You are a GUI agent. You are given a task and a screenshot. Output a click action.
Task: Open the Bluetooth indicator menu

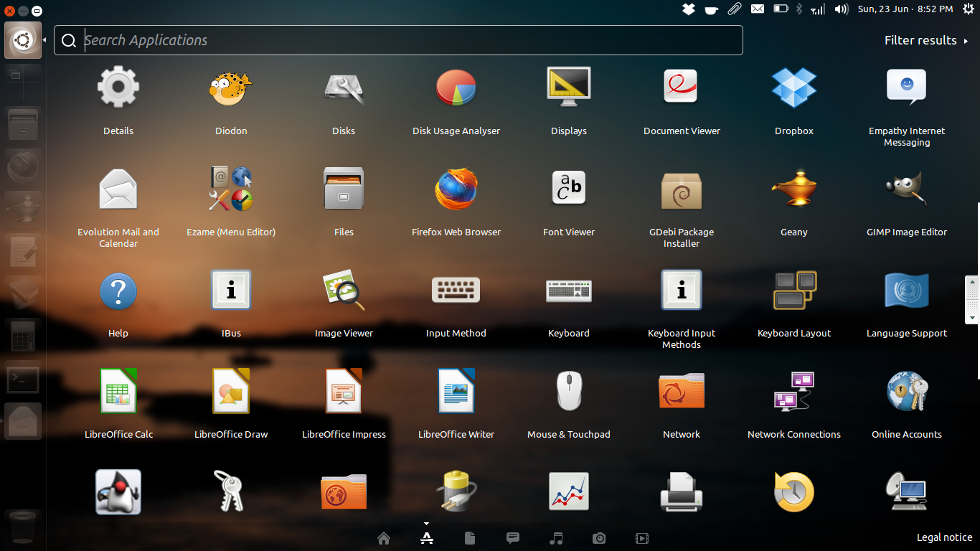(798, 9)
